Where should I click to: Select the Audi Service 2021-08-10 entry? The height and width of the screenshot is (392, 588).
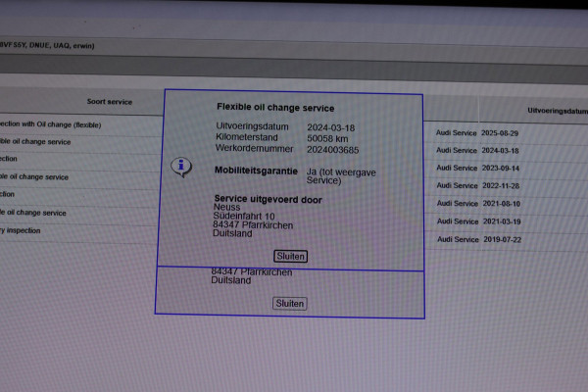coord(478,203)
